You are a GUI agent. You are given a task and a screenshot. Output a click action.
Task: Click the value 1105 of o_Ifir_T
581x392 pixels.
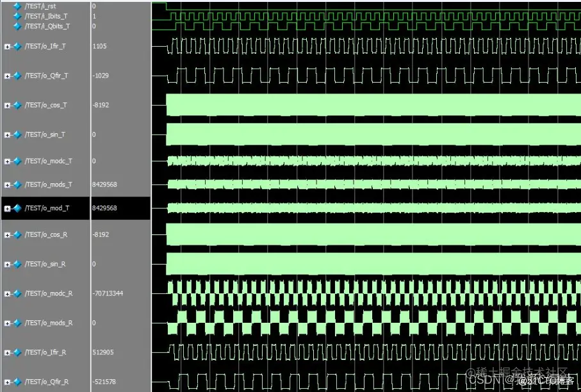[x=99, y=46]
